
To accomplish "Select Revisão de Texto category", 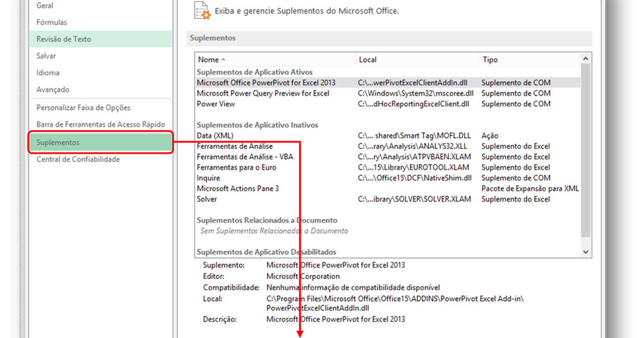I will click(101, 39).
